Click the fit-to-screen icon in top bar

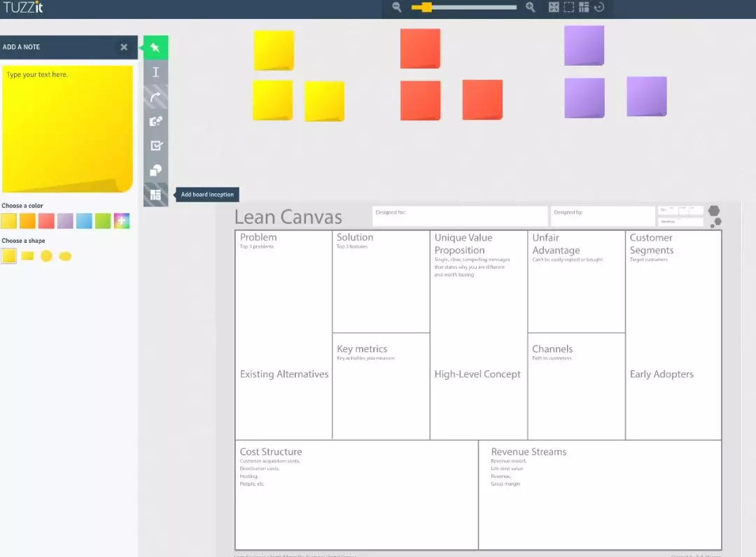tap(554, 7)
